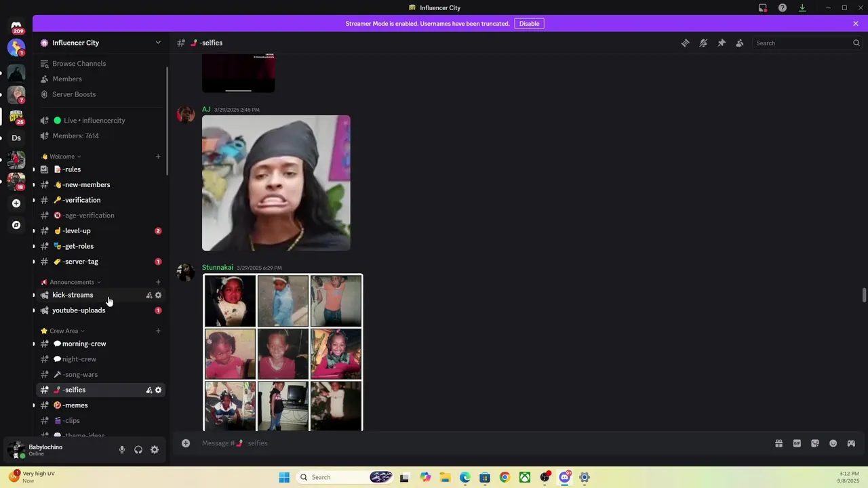Open settings gear for -selfies channel

(x=158, y=390)
